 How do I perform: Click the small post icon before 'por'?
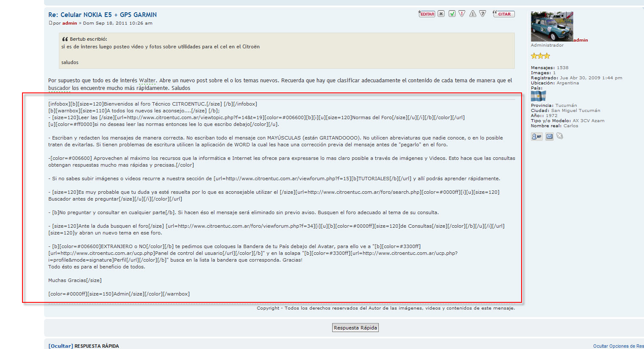click(x=50, y=23)
